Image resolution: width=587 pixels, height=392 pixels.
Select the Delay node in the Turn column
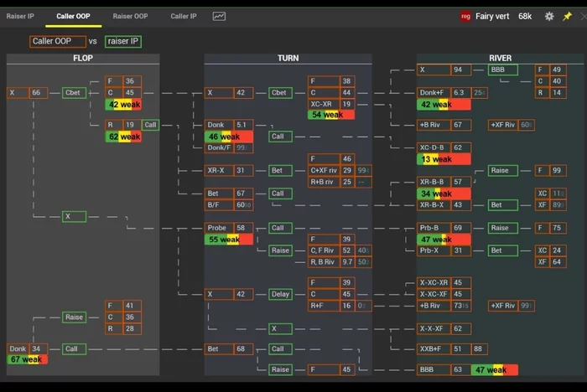click(280, 294)
